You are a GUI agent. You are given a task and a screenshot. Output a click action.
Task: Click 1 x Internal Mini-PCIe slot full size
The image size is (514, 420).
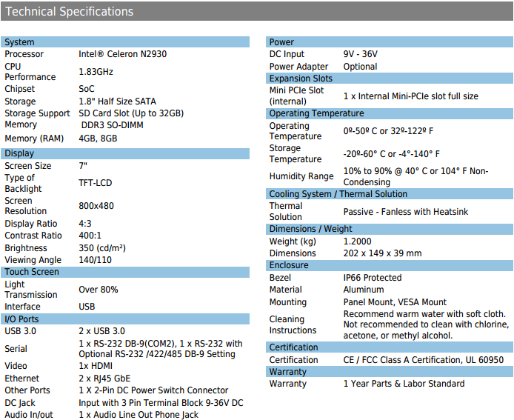(411, 96)
